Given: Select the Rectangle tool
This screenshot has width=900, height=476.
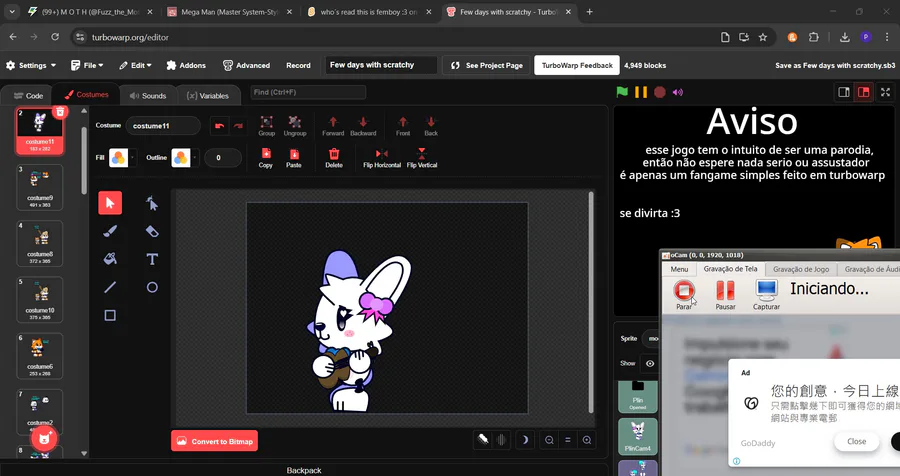Looking at the screenshot, I should [110, 315].
